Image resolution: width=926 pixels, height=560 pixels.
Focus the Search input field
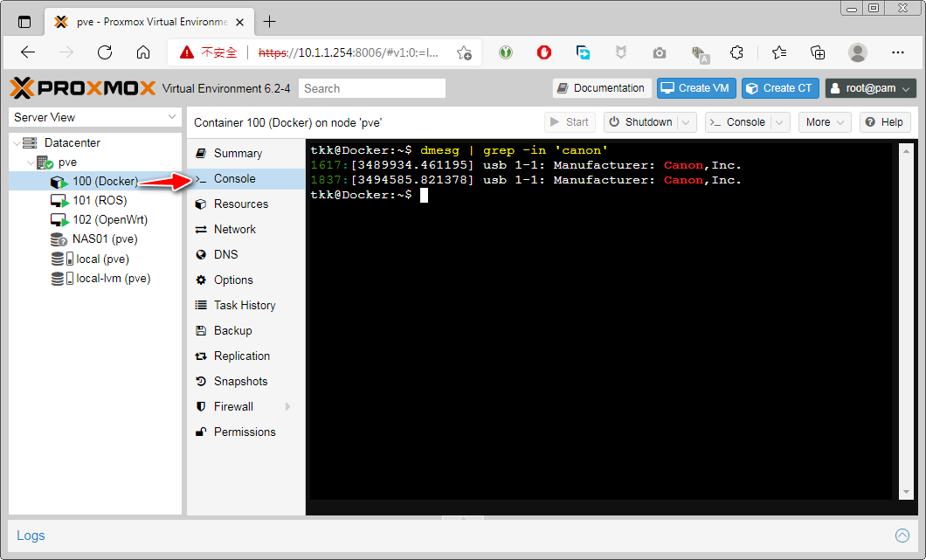[x=371, y=88]
